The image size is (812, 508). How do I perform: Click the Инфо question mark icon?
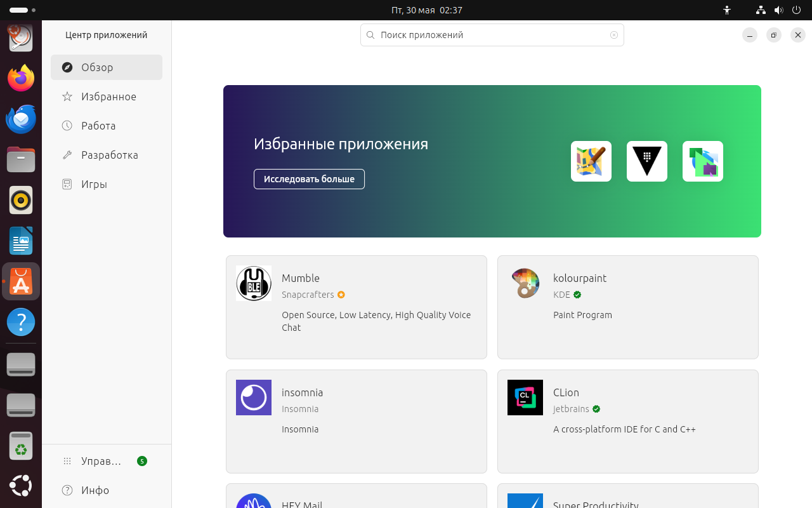click(67, 490)
